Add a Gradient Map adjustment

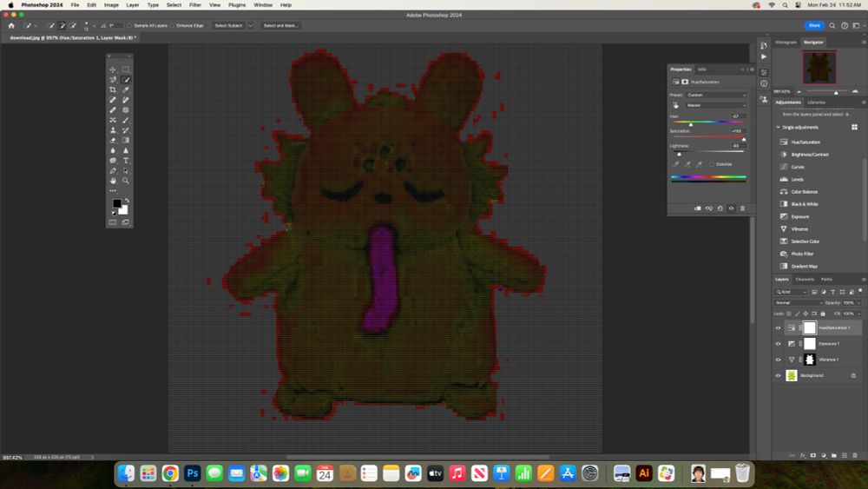click(x=804, y=267)
